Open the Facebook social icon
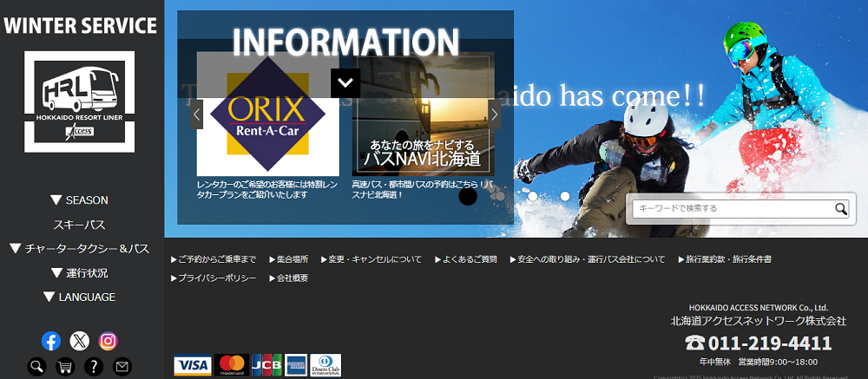 click(51, 341)
